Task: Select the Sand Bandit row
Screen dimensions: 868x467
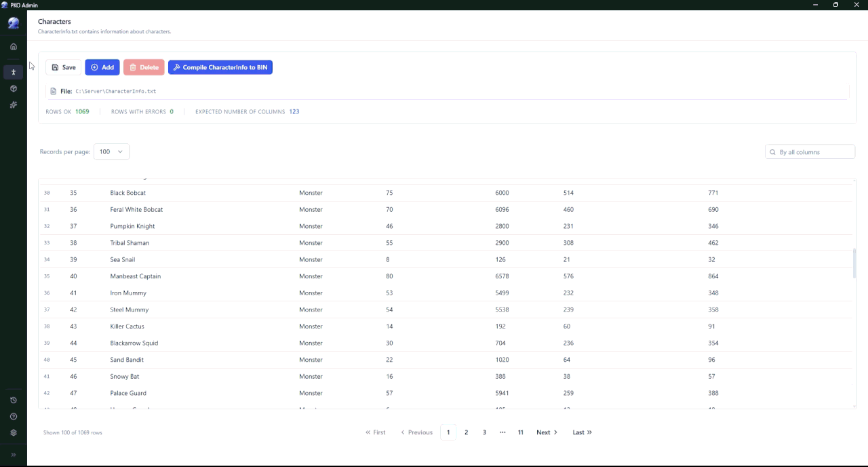Action: coord(446,360)
